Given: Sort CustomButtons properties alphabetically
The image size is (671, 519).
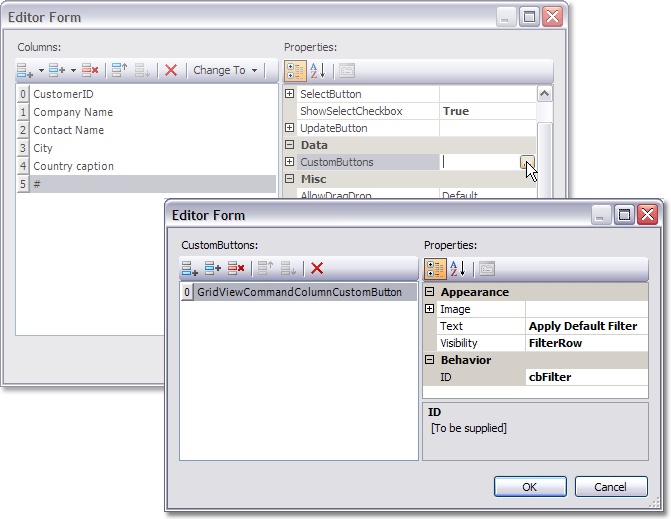Looking at the screenshot, I should click(x=460, y=268).
